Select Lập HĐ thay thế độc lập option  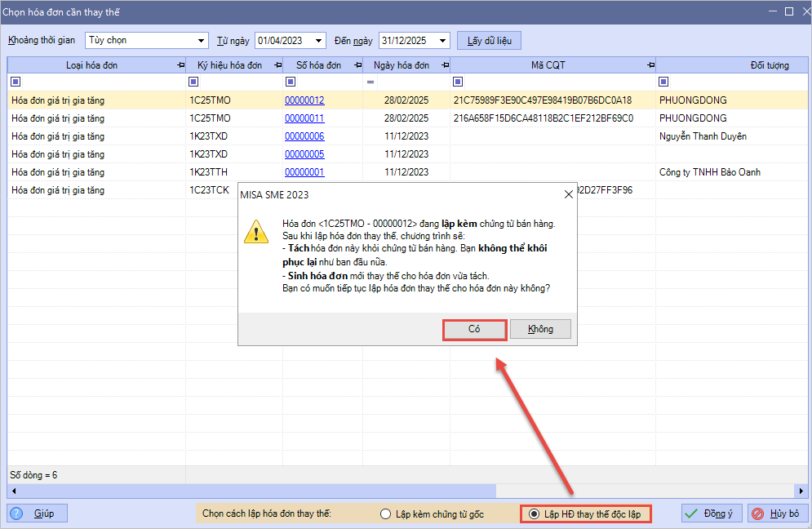click(534, 514)
